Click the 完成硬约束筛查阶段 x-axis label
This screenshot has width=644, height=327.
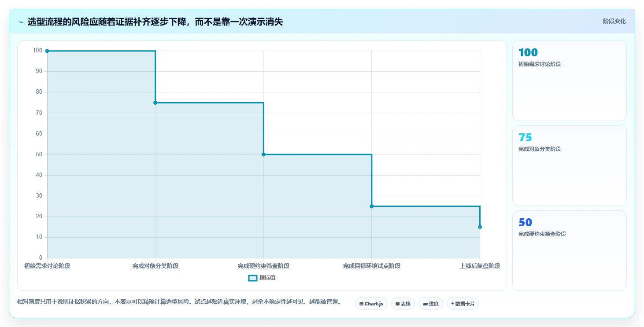coord(263,266)
